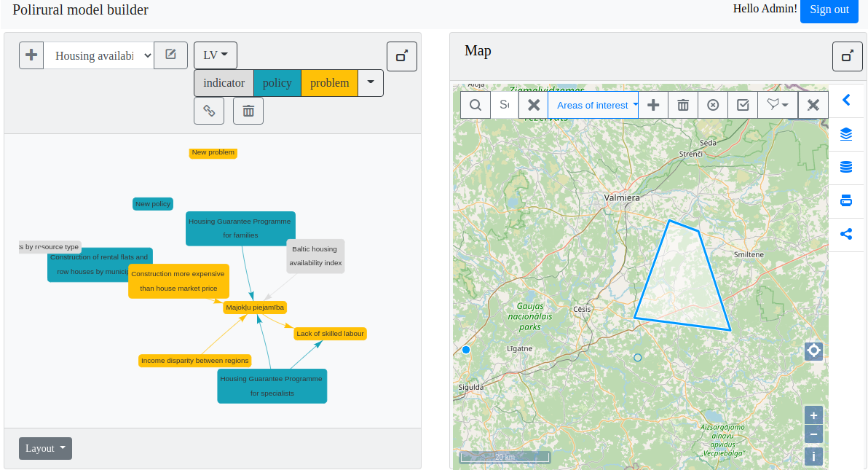Delete selected node with the trash icon

[x=248, y=111]
